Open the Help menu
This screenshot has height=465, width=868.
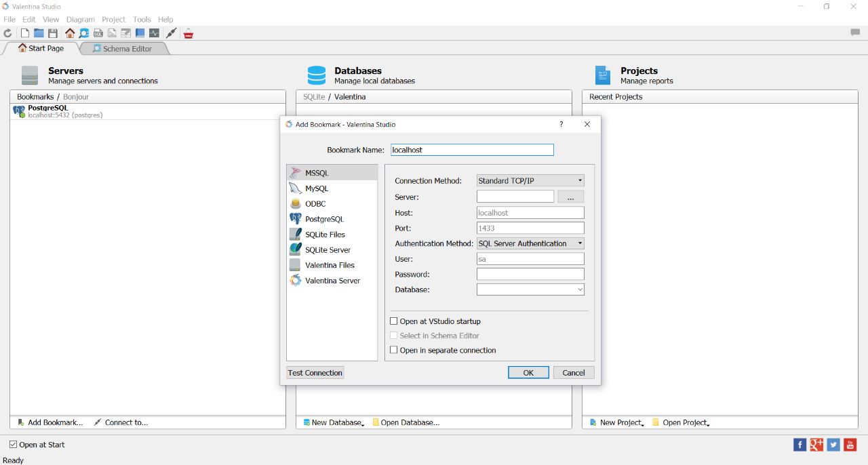[x=165, y=20]
